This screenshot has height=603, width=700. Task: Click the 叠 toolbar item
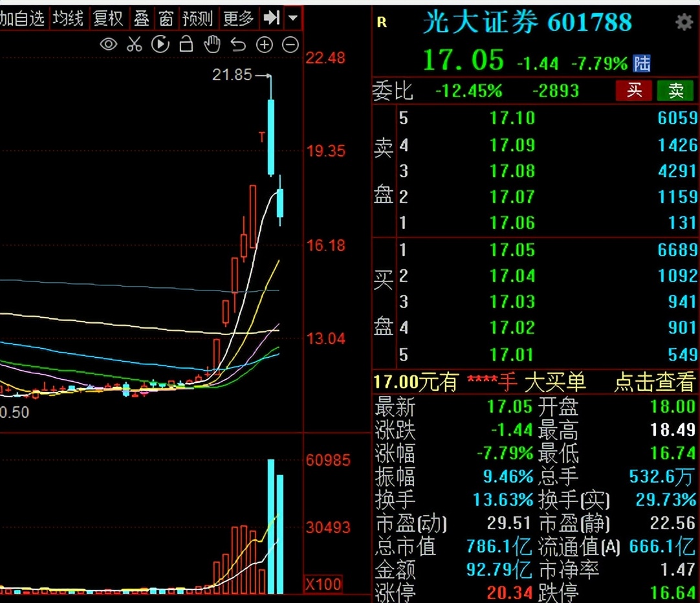click(142, 19)
